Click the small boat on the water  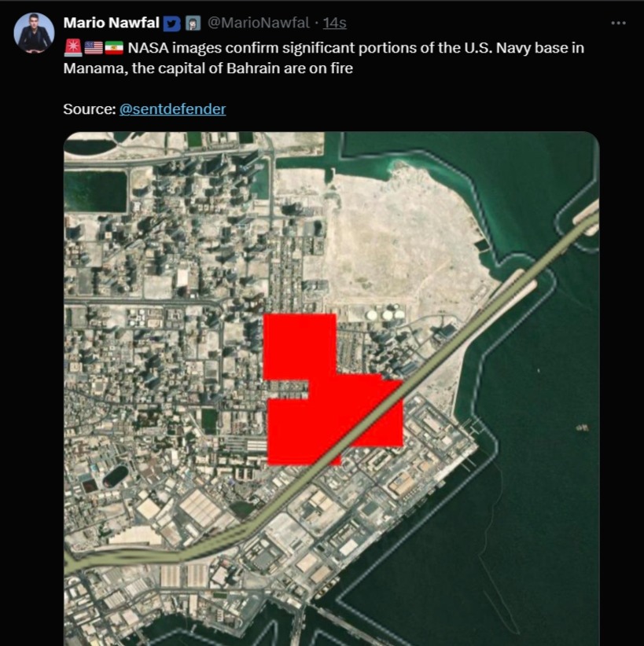click(582, 428)
